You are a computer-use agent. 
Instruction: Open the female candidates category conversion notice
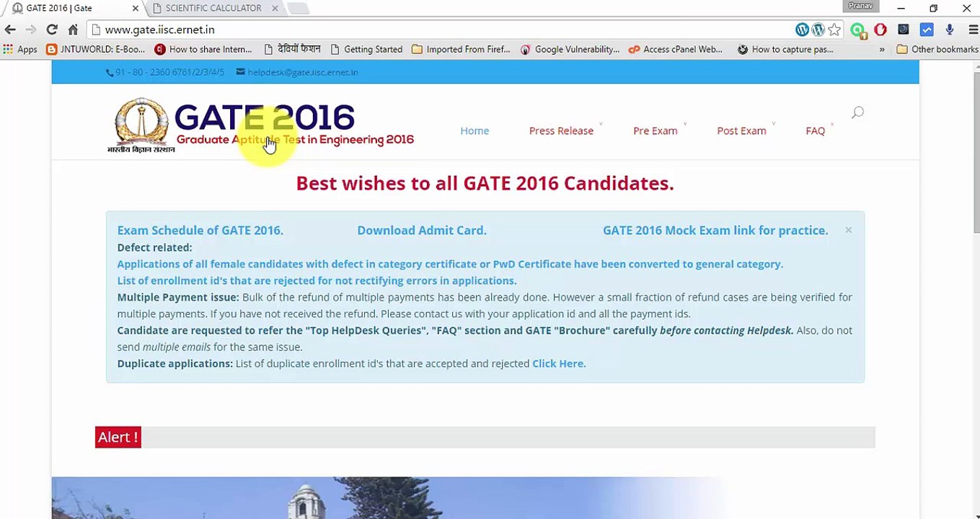click(x=450, y=264)
